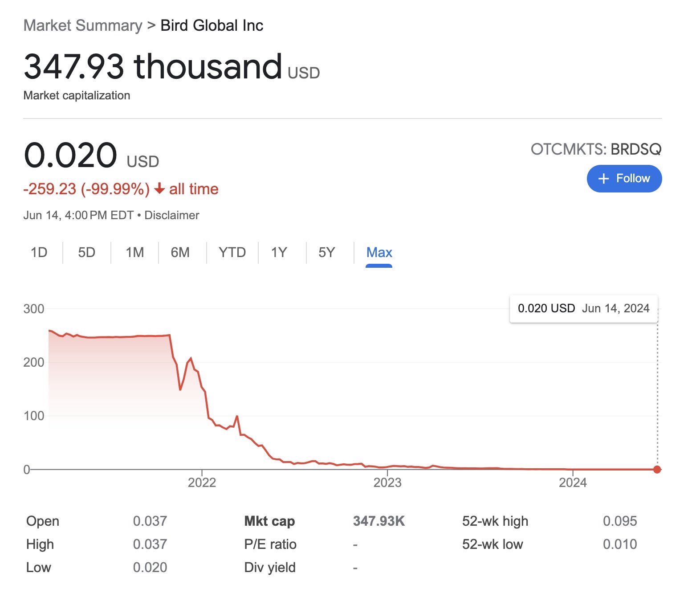This screenshot has width=700, height=589.
Task: Select the YTD range tab
Action: (x=232, y=253)
